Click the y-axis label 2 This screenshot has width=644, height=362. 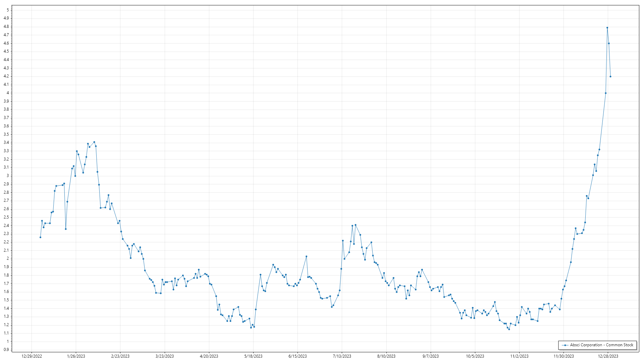click(x=8, y=258)
